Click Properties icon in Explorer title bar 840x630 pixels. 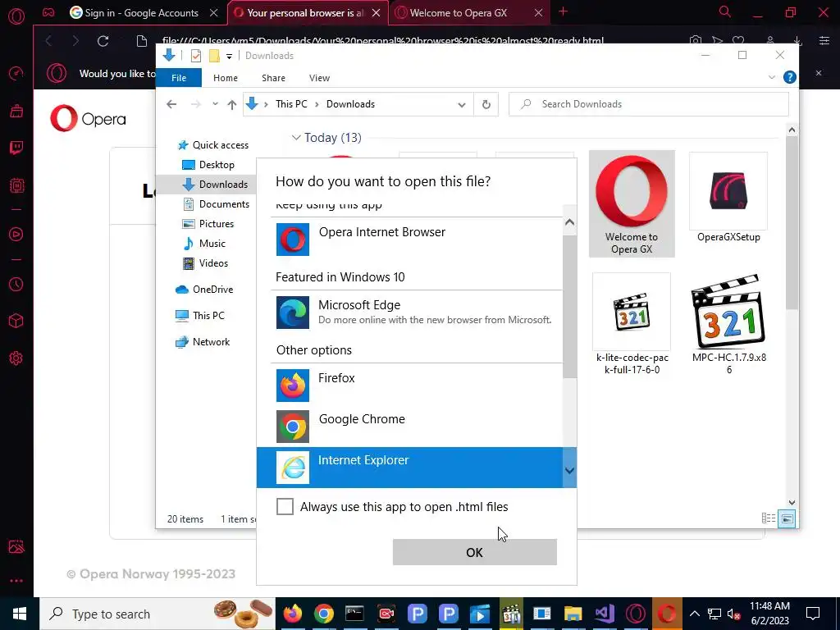click(196, 55)
